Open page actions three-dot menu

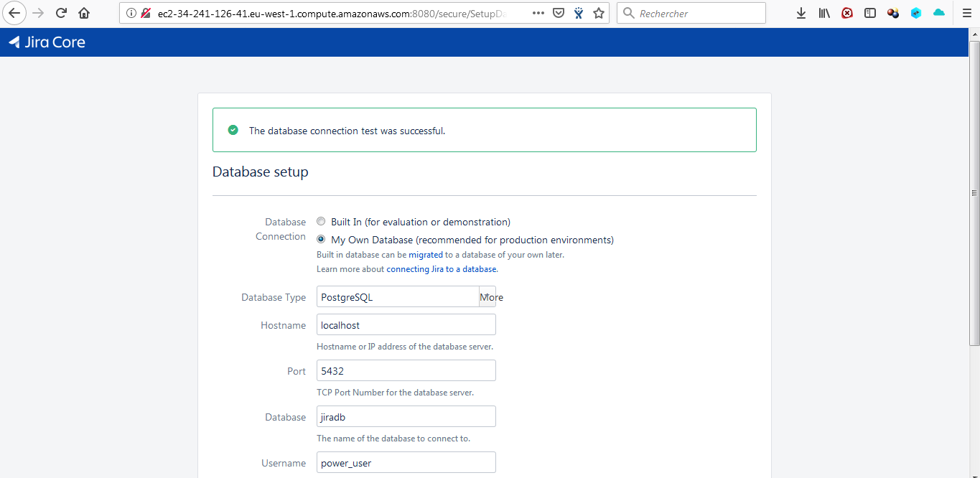click(538, 13)
